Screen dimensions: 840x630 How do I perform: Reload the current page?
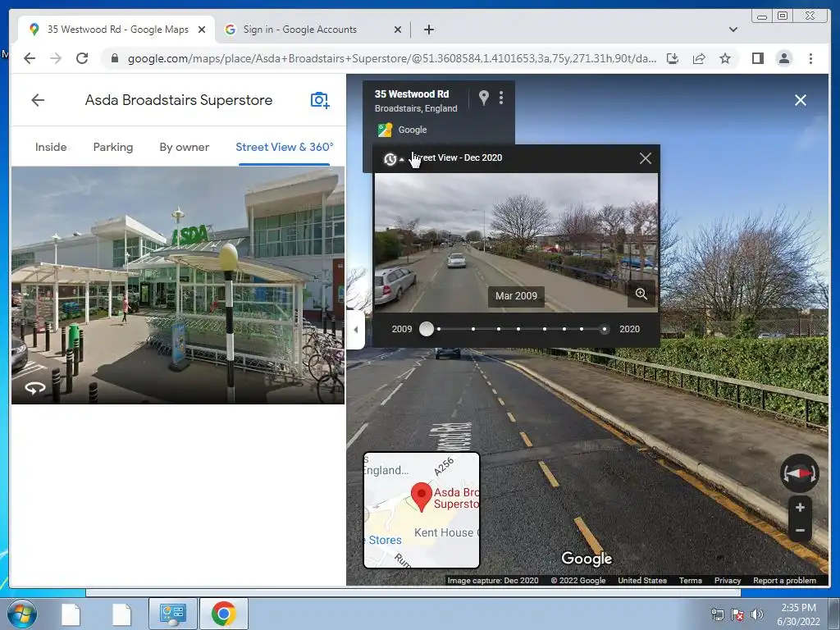coord(82,58)
